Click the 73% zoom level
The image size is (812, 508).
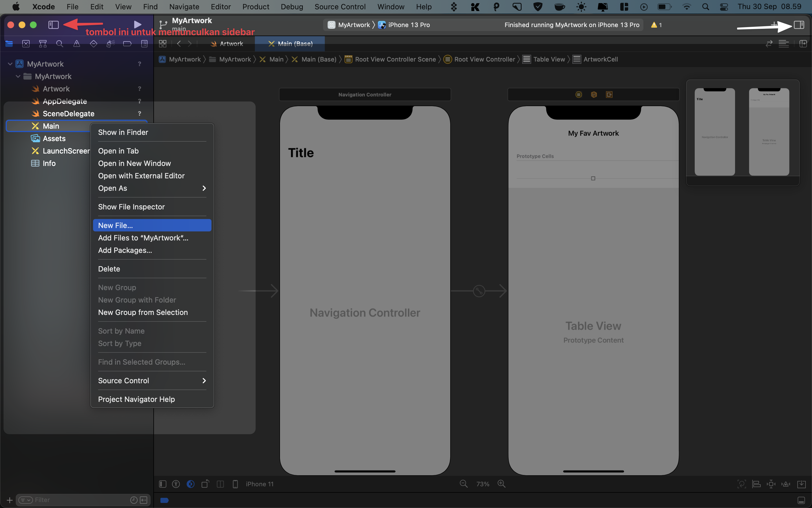coord(482,484)
